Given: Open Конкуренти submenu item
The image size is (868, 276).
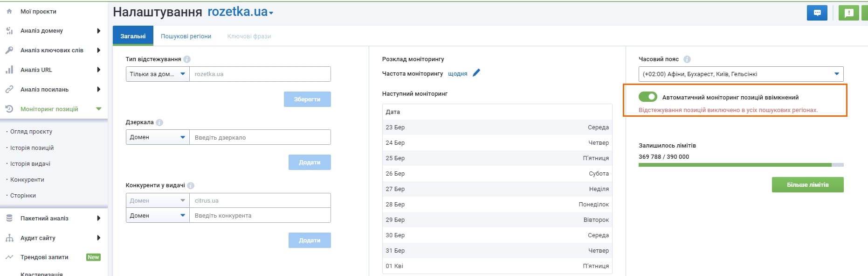Looking at the screenshot, I should click(27, 180).
